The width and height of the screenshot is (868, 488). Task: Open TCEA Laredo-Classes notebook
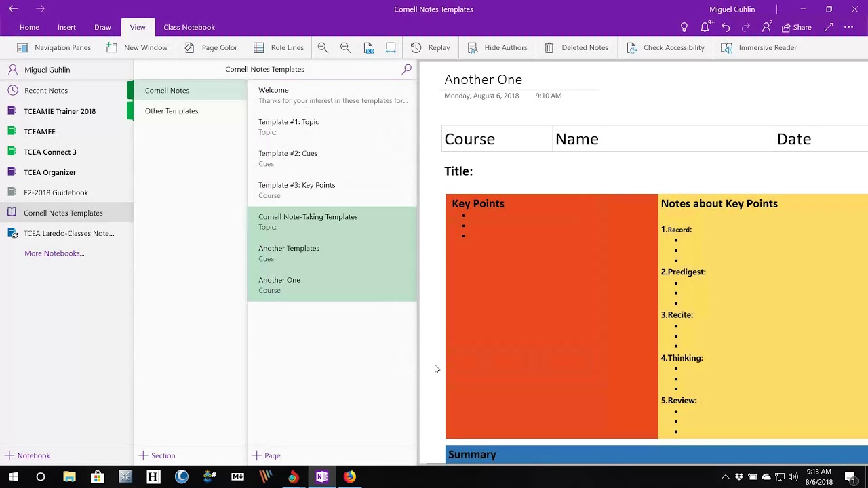point(66,233)
